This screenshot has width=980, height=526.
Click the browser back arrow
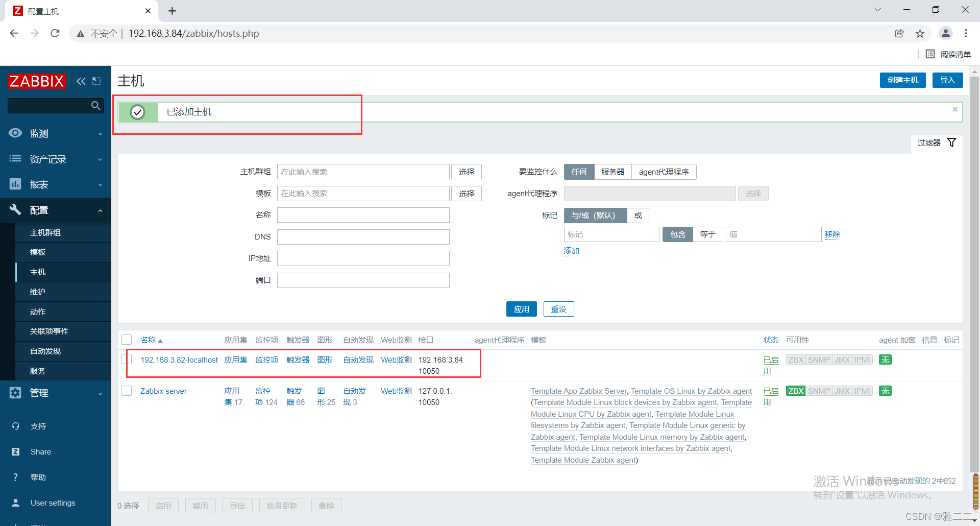coord(14,33)
